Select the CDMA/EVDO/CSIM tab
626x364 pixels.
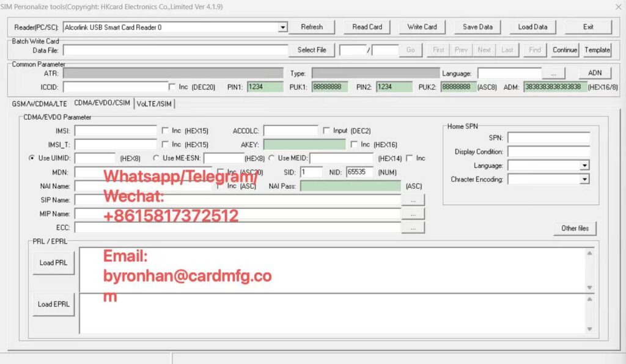[102, 103]
